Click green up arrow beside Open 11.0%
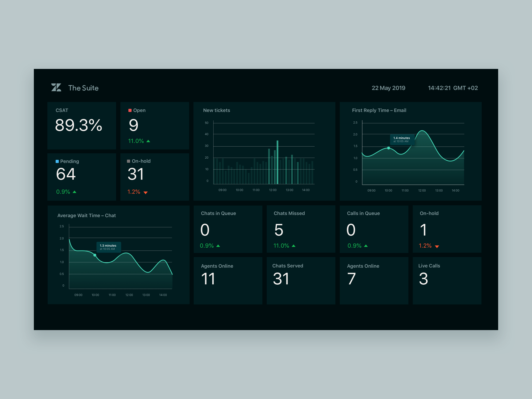 tap(148, 141)
